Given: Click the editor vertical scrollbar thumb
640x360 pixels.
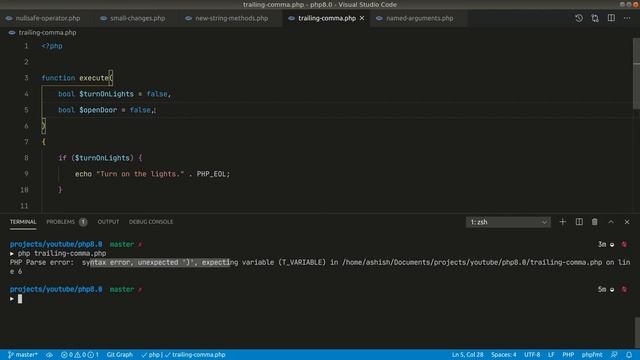Looking at the screenshot, I should pyautogui.click(x=636, y=73).
